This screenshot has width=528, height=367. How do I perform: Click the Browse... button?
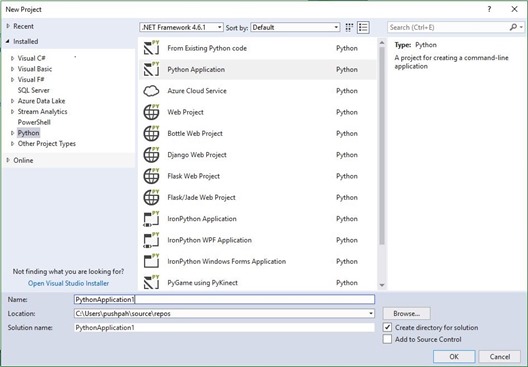(406, 313)
